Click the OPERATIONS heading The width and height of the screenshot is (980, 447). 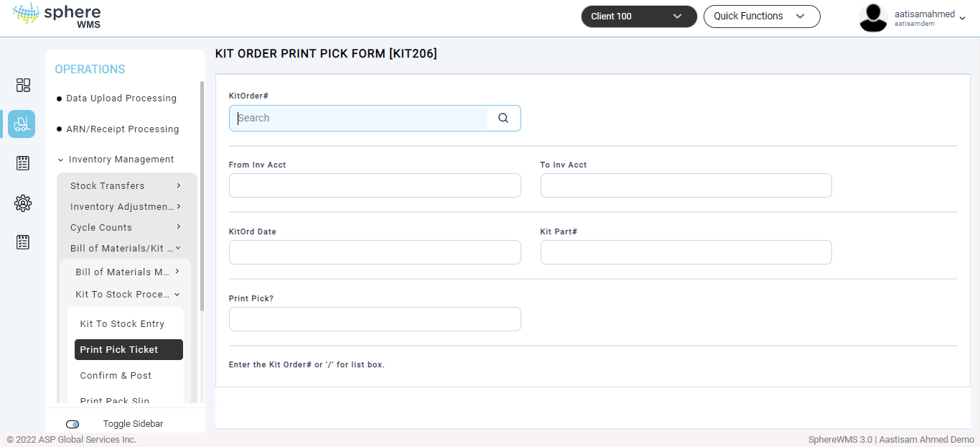(x=90, y=69)
